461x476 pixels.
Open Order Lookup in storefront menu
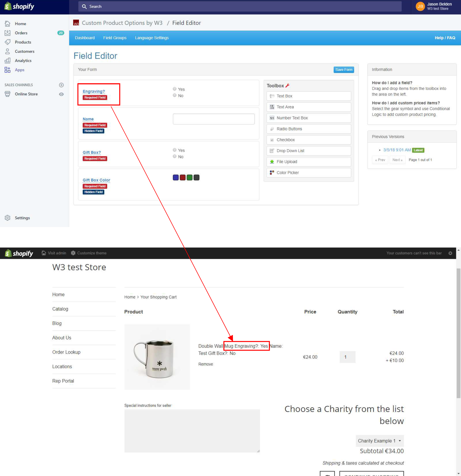click(66, 352)
